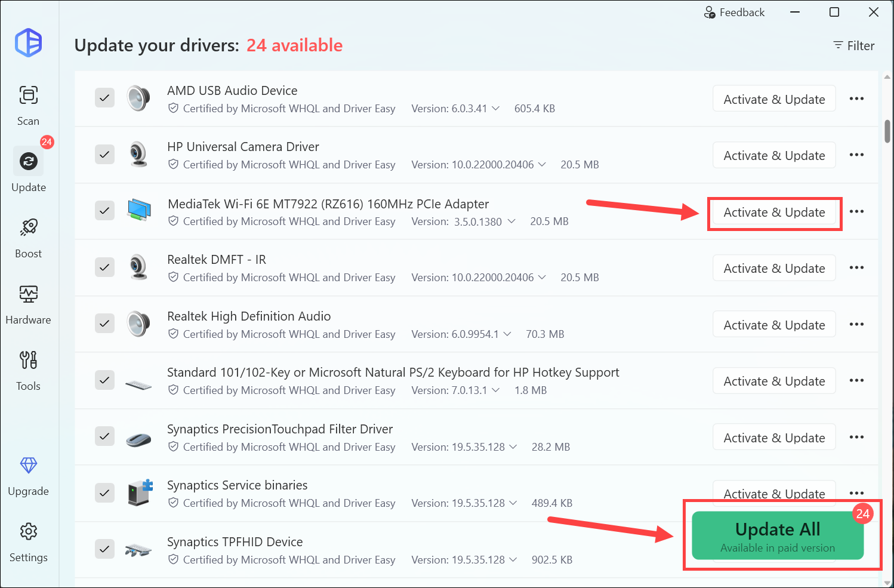Uncheck MediaTek Wi-Fi 6E MT7922 adapter
The image size is (894, 588).
104,210
